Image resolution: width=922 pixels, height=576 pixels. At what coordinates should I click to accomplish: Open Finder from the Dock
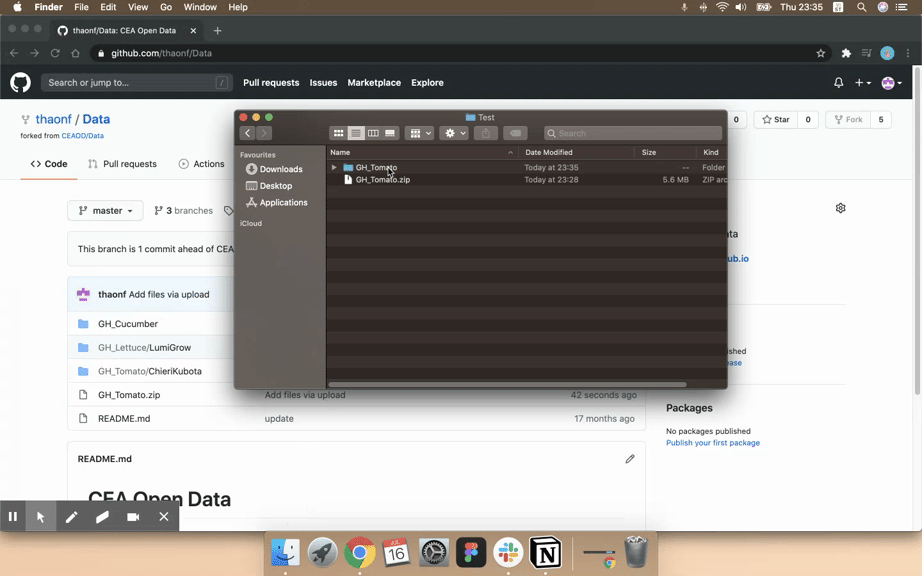click(285, 552)
